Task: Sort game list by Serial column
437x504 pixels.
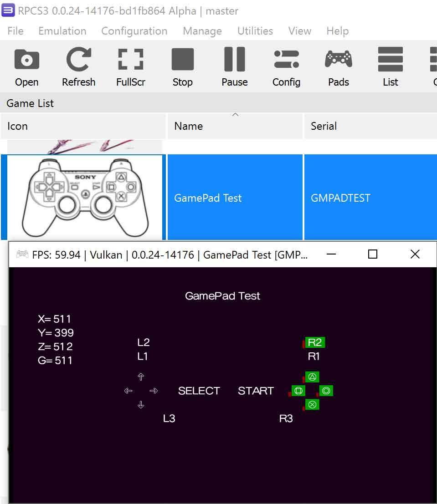Action: 370,126
